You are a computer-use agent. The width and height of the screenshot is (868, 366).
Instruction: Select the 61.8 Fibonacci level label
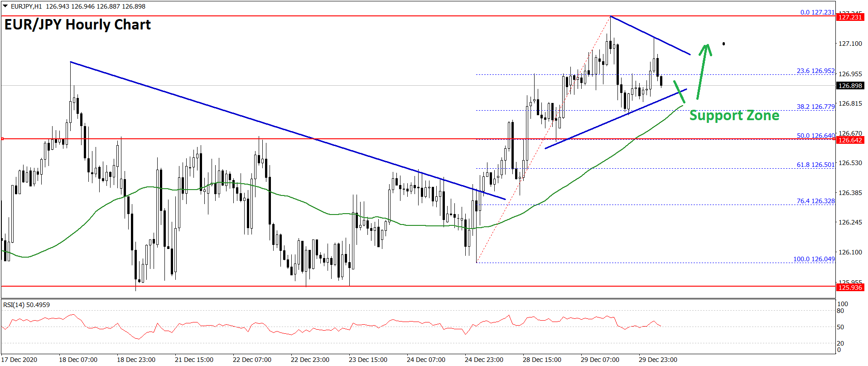pos(815,165)
